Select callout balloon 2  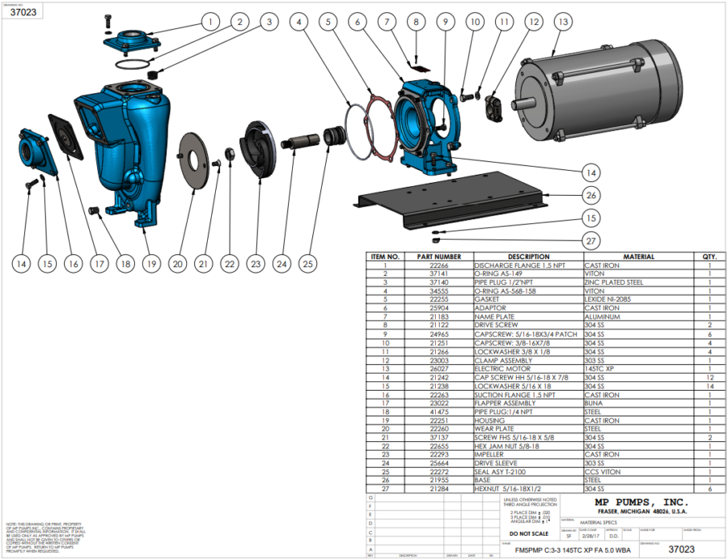[x=239, y=22]
